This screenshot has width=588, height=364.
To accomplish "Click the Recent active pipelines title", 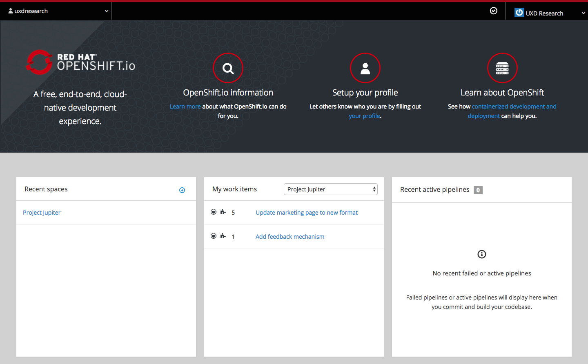I will click(x=435, y=190).
